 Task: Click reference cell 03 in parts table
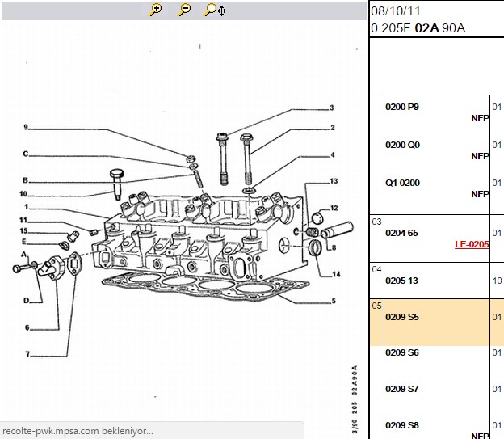tap(376, 222)
